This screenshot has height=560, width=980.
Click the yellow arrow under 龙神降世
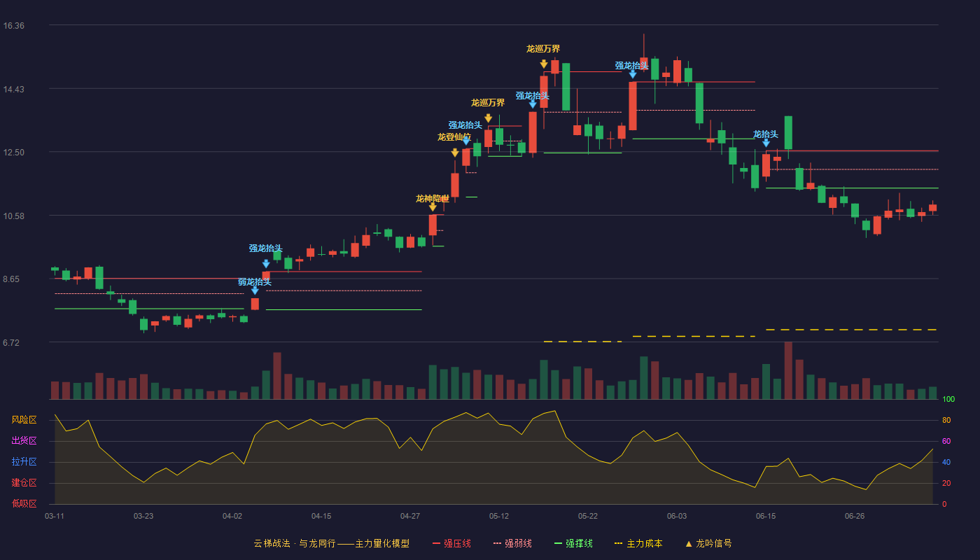433,207
